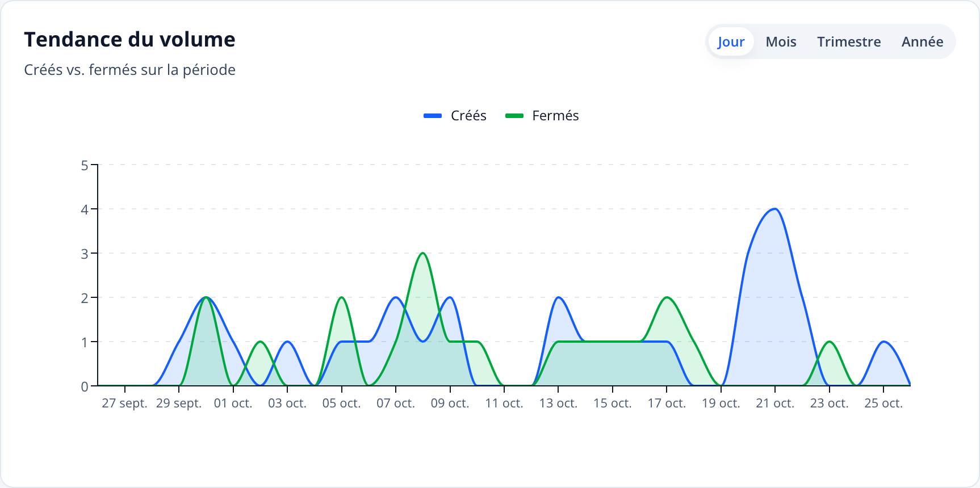Click the Créés legend label
The width and height of the screenshot is (980, 488).
468,116
